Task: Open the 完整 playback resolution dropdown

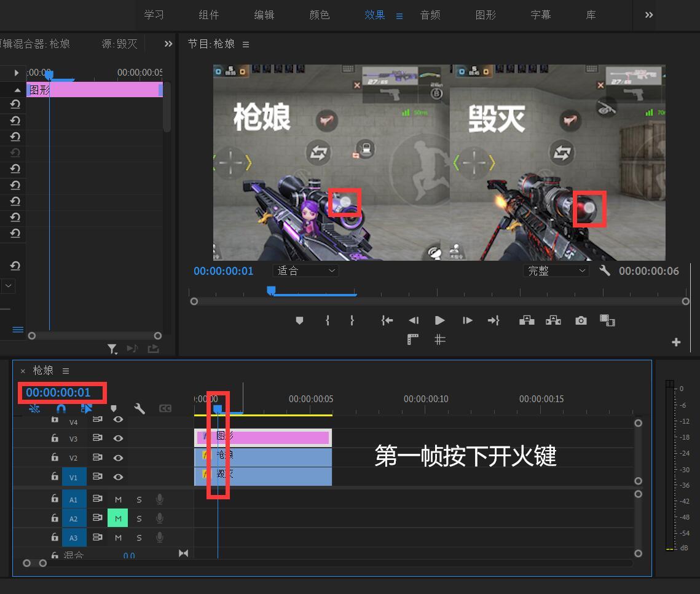Action: (556, 271)
